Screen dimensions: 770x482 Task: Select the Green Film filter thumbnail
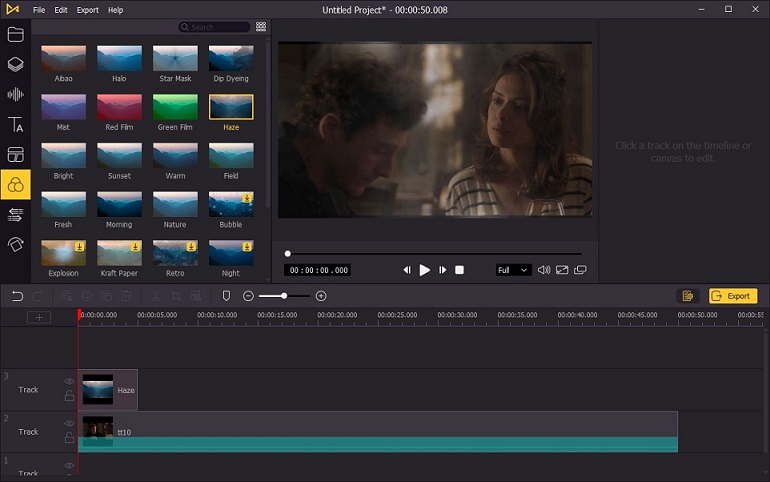click(175, 107)
